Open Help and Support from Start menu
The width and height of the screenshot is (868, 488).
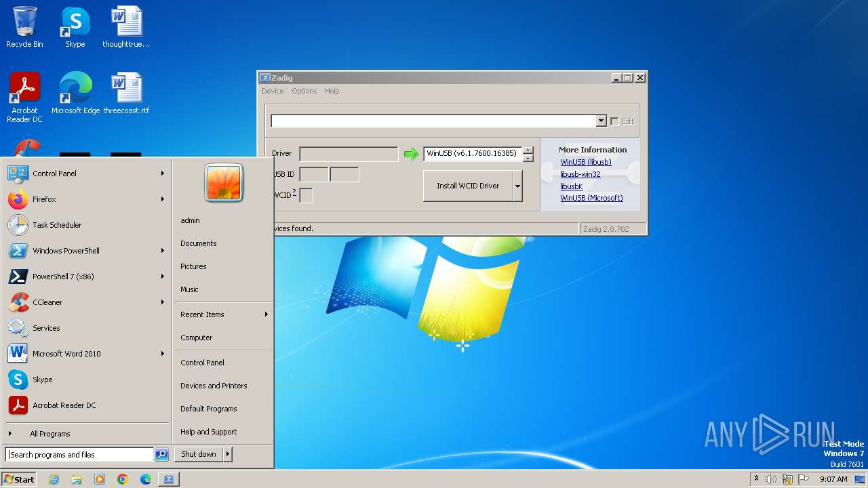click(x=224, y=432)
